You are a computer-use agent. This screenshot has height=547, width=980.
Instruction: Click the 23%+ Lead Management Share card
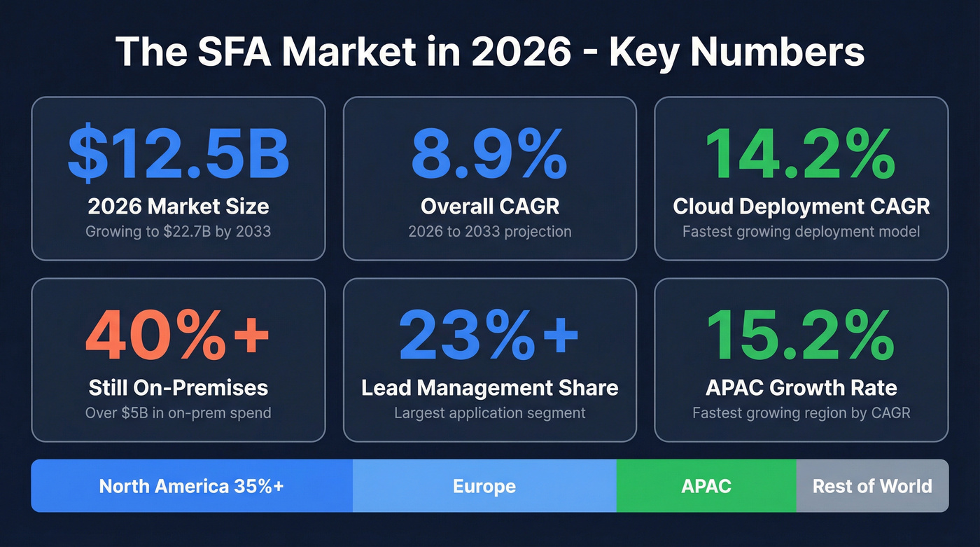pyautogui.click(x=489, y=359)
